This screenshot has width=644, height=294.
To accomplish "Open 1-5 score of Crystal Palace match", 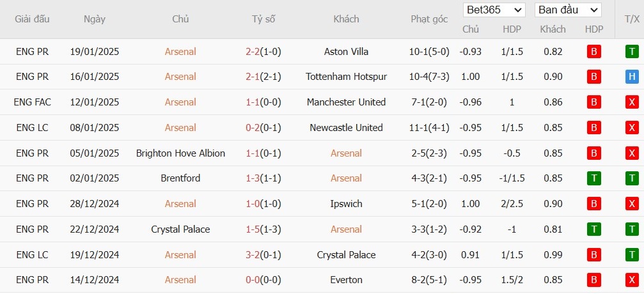I will pos(253,229).
